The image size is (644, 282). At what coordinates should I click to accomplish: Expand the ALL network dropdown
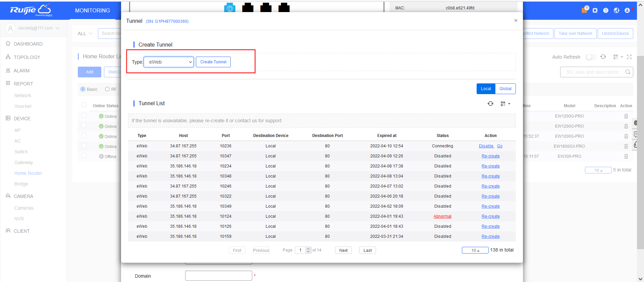click(x=85, y=33)
